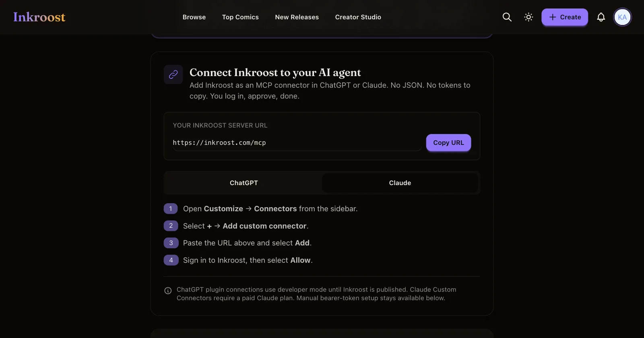Screen dimensions: 644x338
Task: Toggle the light/dark theme sun icon
Action: click(528, 17)
